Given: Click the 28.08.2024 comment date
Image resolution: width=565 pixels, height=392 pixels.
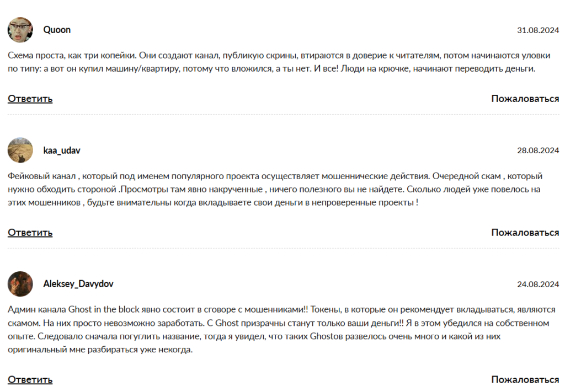Looking at the screenshot, I should pos(538,150).
